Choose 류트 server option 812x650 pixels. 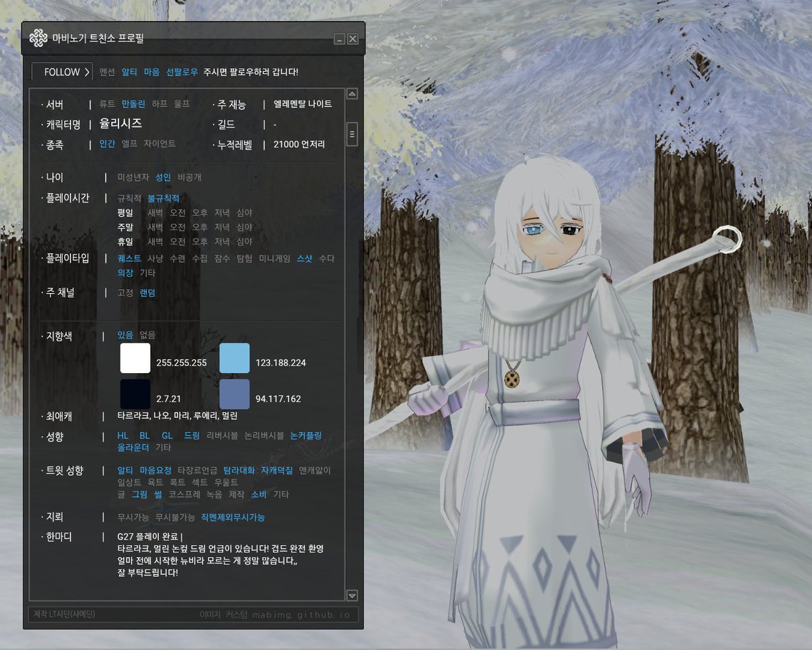(107, 104)
